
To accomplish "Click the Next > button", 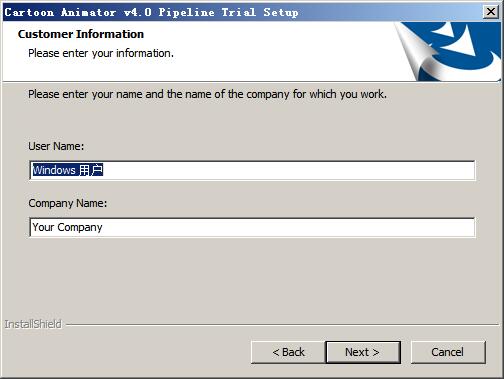I will click(363, 352).
